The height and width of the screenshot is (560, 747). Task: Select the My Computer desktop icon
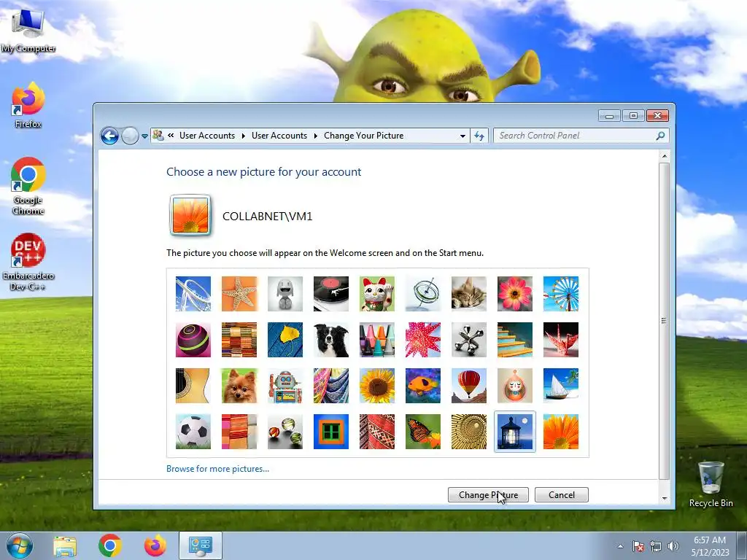click(28, 31)
